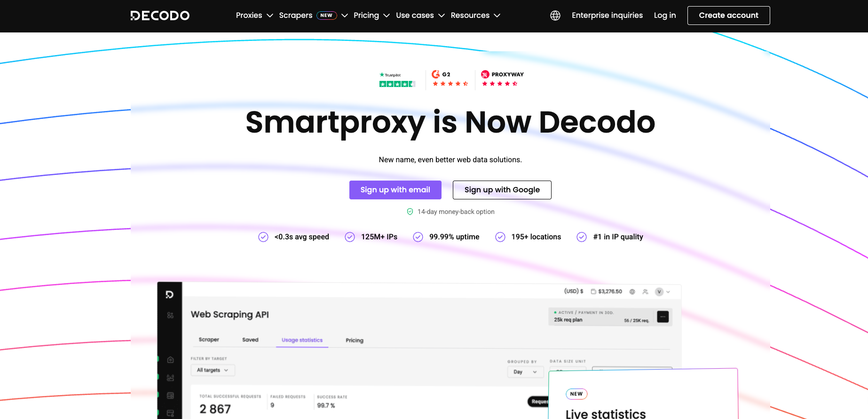Click the Decodo logo in header
The image size is (868, 419).
(160, 16)
